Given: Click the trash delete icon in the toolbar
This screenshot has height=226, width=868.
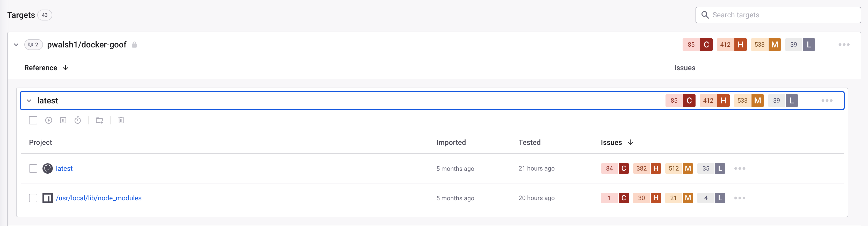Looking at the screenshot, I should pyautogui.click(x=121, y=121).
